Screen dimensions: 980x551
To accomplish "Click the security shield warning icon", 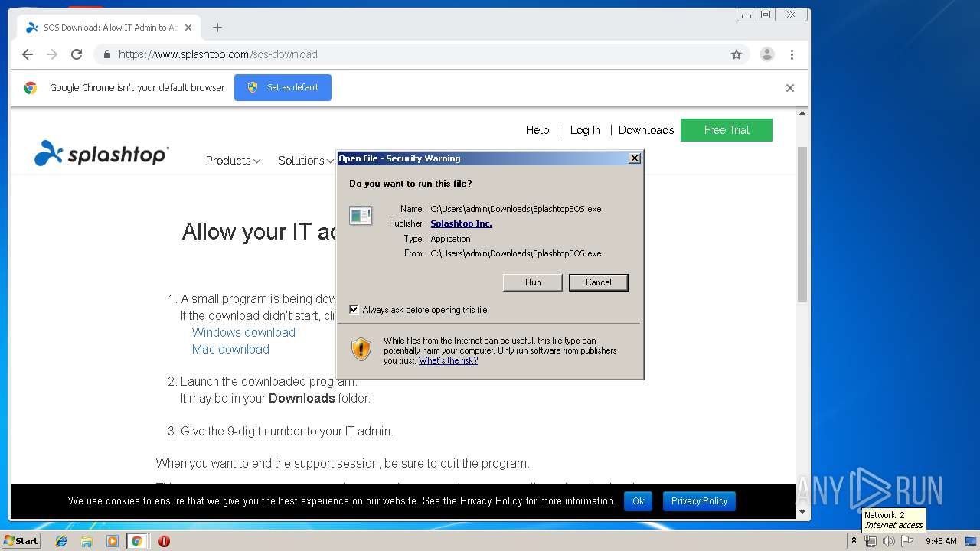I will [361, 349].
